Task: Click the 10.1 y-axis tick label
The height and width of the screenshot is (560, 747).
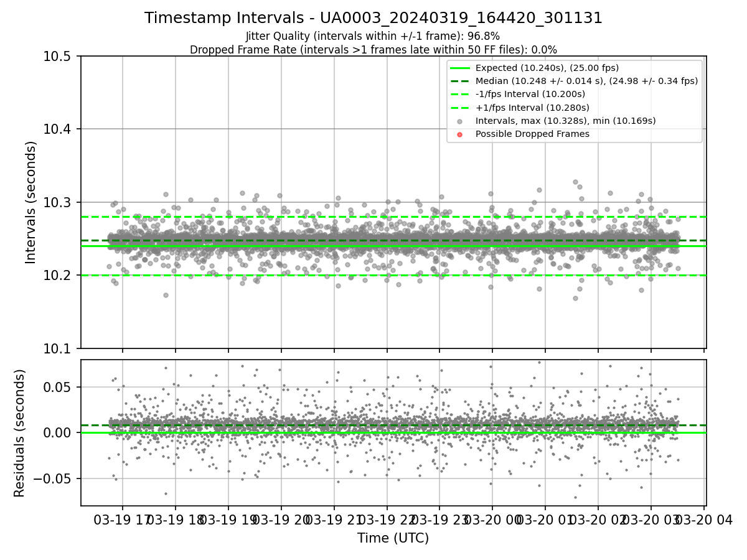Action: tap(59, 348)
